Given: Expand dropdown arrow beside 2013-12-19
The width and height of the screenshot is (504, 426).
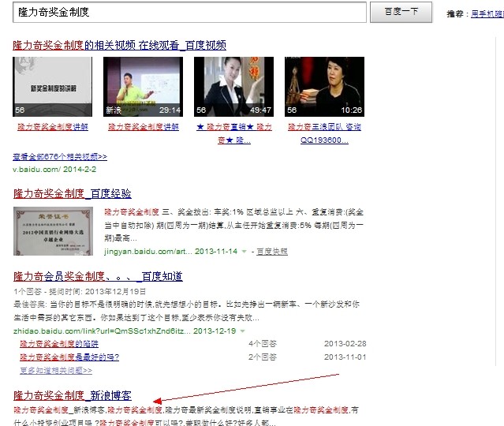Looking at the screenshot, I should [x=243, y=331].
